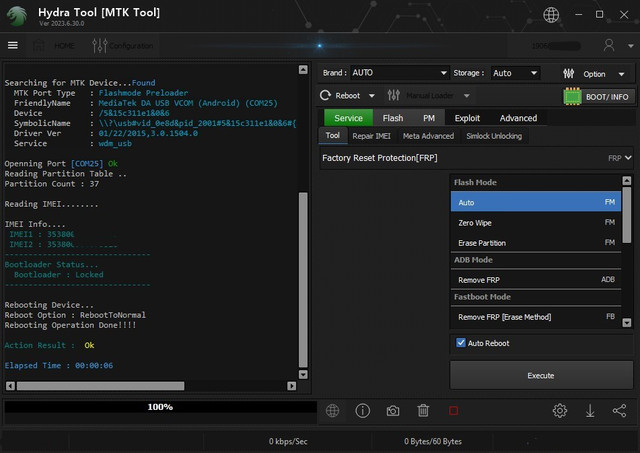Viewport: 640px width, 453px height.
Task: Expand the Reboot dropdown arrow
Action: tap(371, 96)
